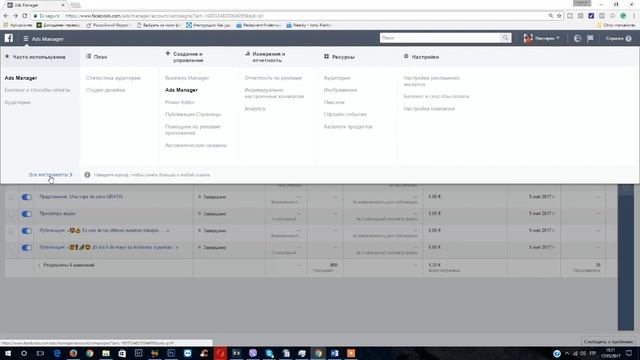The image size is (640, 360).
Task: Click the search magnifier button in Facebook bar
Action: pyautogui.click(x=505, y=38)
